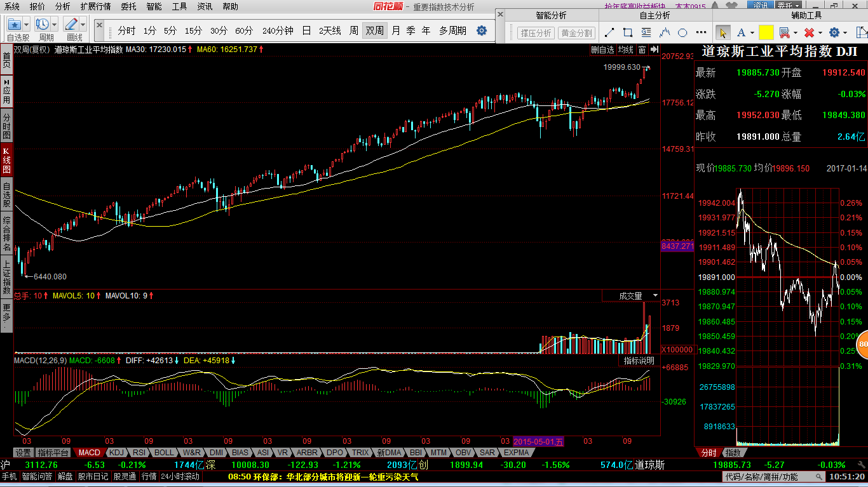Switch period to 1分
868x487 pixels.
coord(149,30)
